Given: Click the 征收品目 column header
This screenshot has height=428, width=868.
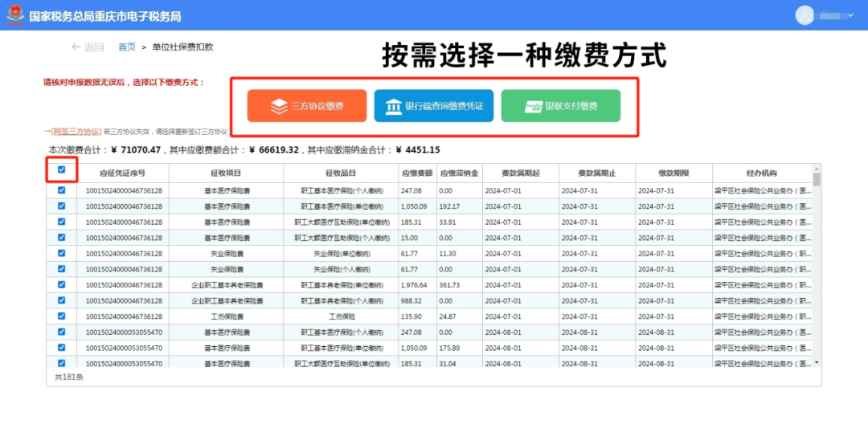Looking at the screenshot, I should pos(340,173).
